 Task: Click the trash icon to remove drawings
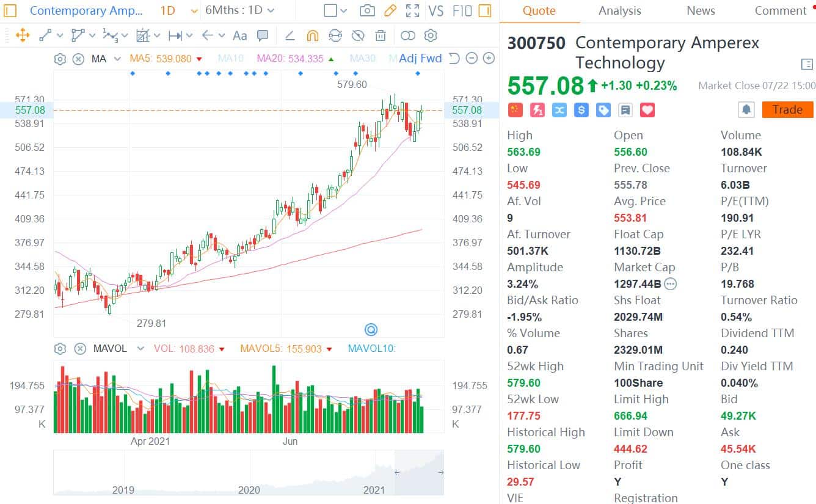point(381,36)
